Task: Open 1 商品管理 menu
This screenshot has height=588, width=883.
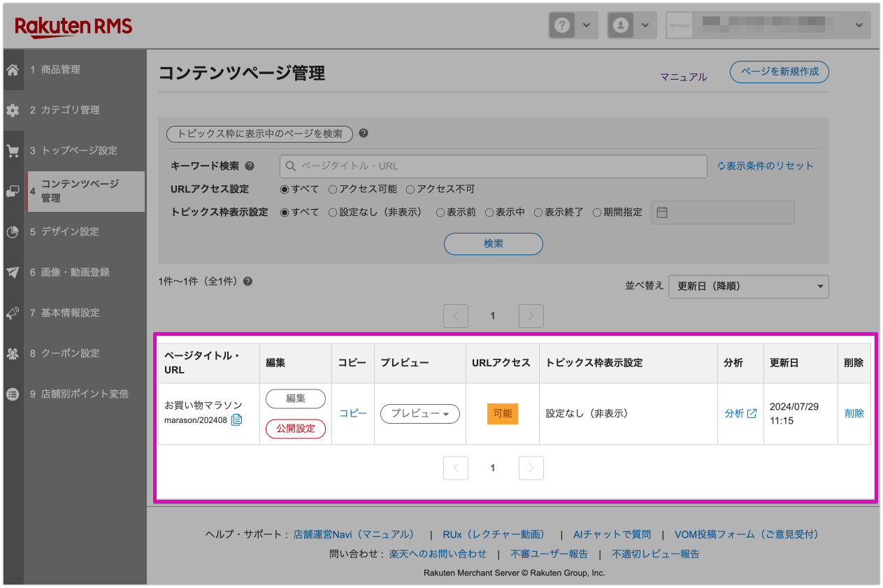Action: pyautogui.click(x=85, y=70)
